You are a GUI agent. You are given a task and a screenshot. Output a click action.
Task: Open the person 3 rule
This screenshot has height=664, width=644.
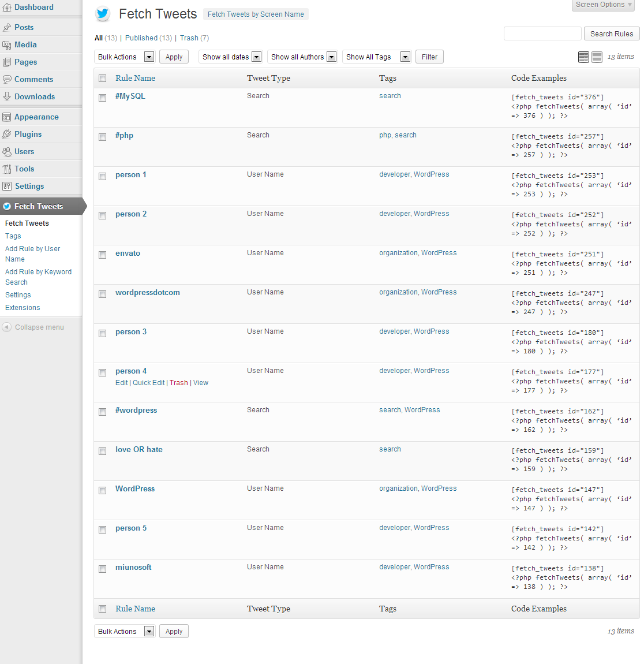point(131,331)
